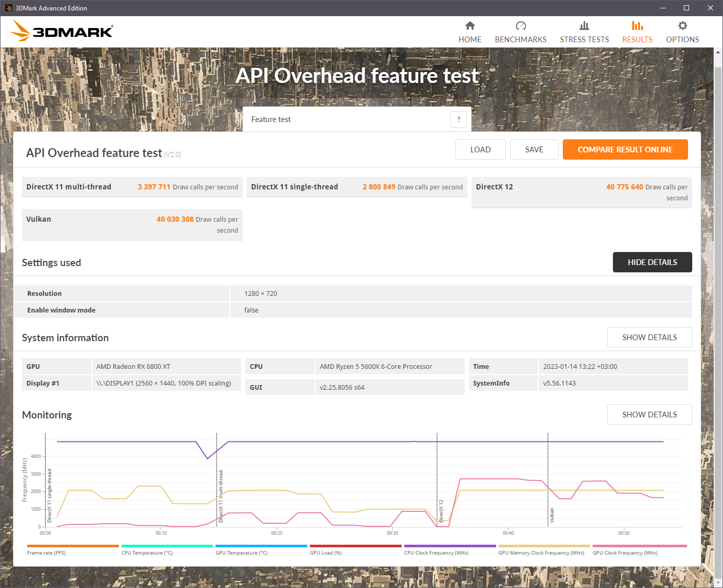Click the GPU Clock Frequency pink swatch
Viewport: 723px width, 588px height.
click(640, 546)
